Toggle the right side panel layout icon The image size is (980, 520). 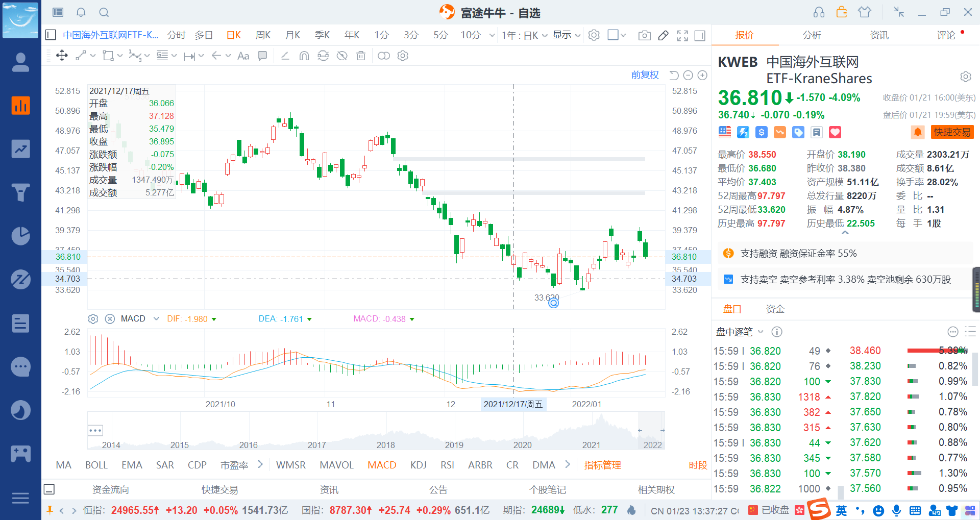pos(700,35)
